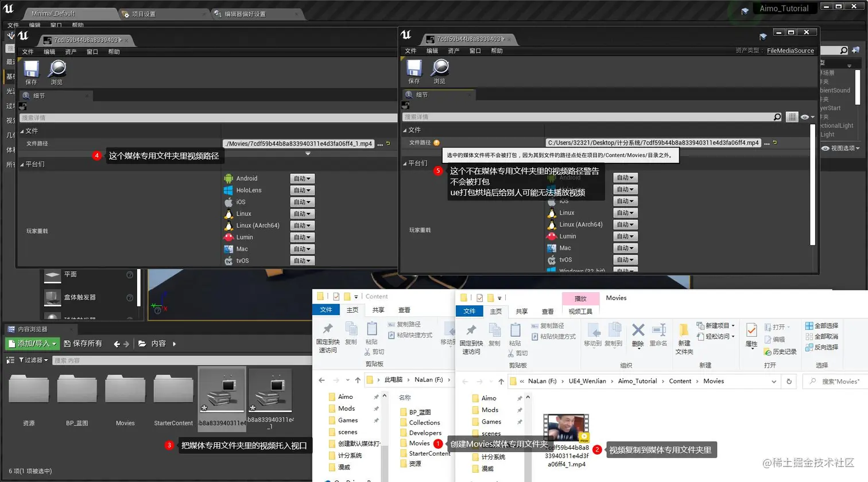Screen dimensions: 868x482
Task: Open Mac 自动 dropdown in FileMediaSource editor
Action: tap(625, 248)
